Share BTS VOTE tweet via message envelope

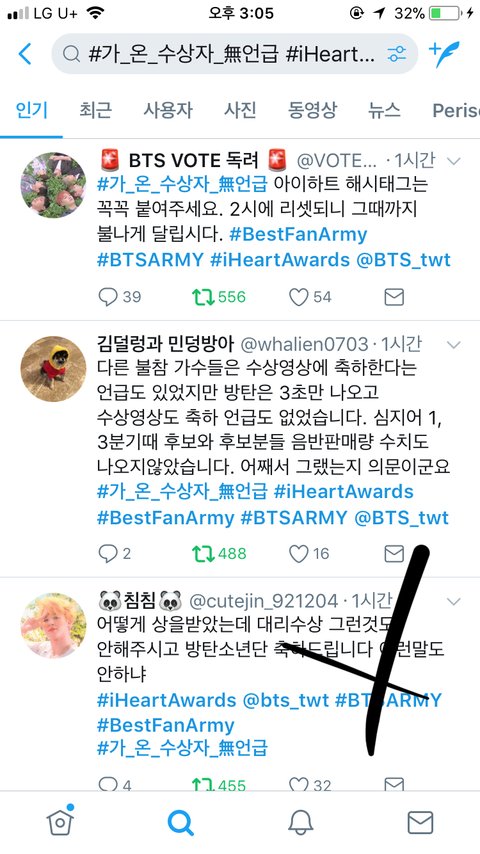(394, 297)
